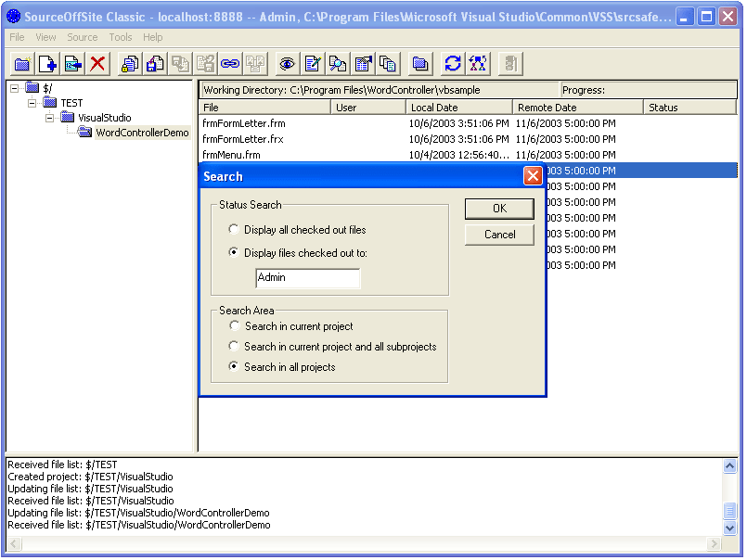Click the grayed-out last toolbar icon
Viewport: 747px width, 560px height.
pyautogui.click(x=510, y=64)
